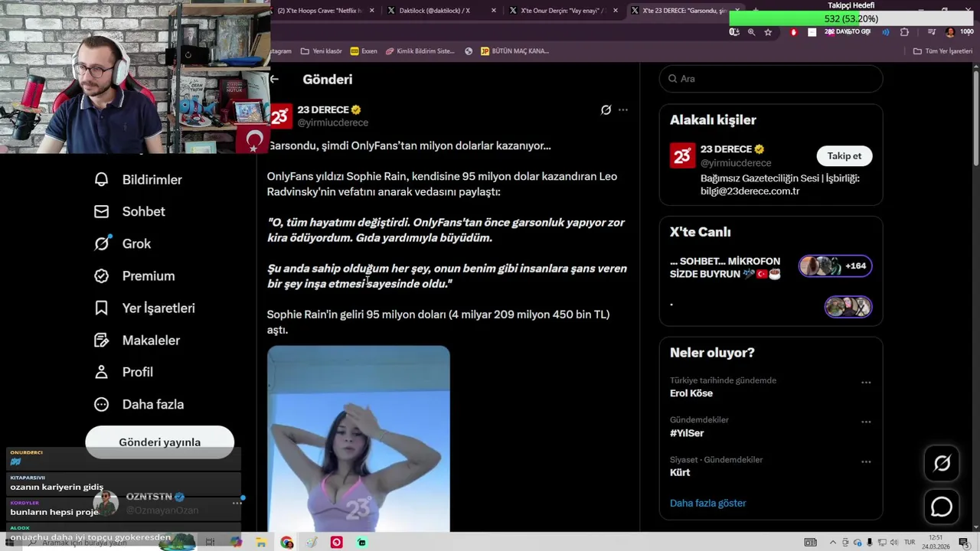
Task: Open 23 DERECE avatar in Alakalı kişiler
Action: pyautogui.click(x=682, y=155)
